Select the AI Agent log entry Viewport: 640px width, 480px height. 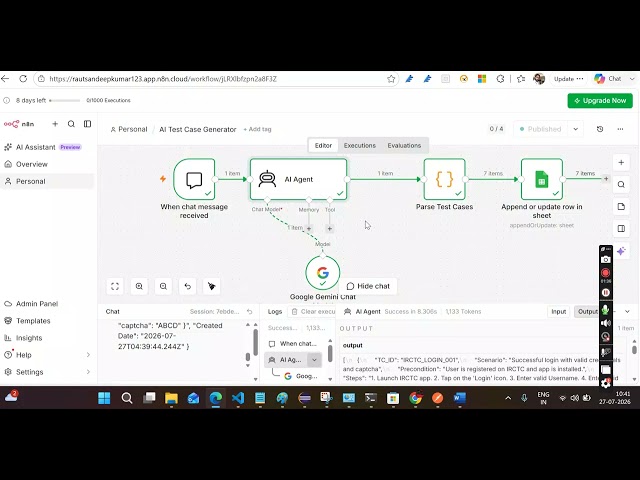click(x=286, y=360)
